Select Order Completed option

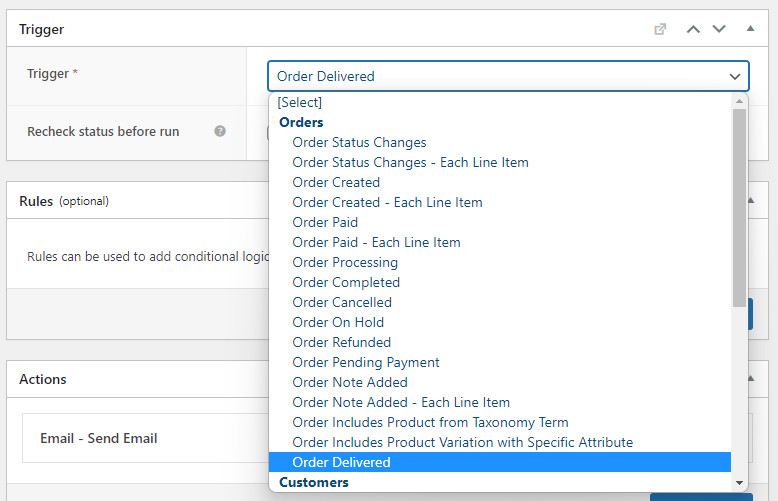point(500,282)
